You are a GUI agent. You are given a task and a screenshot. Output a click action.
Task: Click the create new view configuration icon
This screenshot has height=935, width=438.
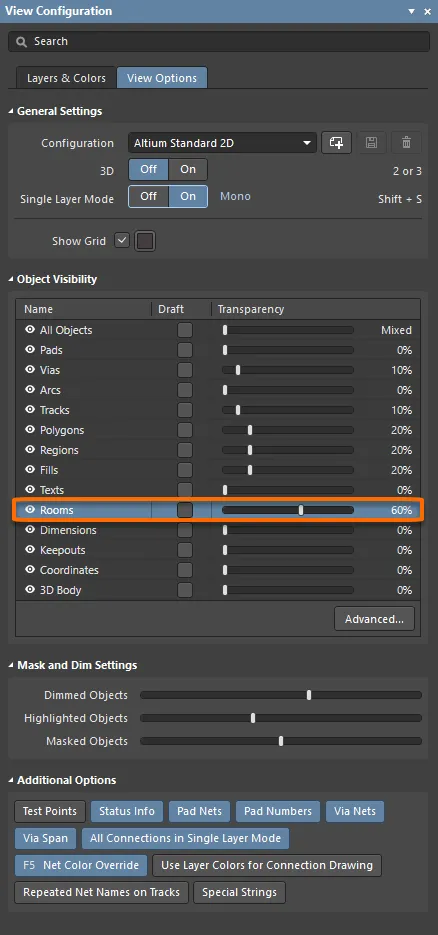pyautogui.click(x=337, y=143)
